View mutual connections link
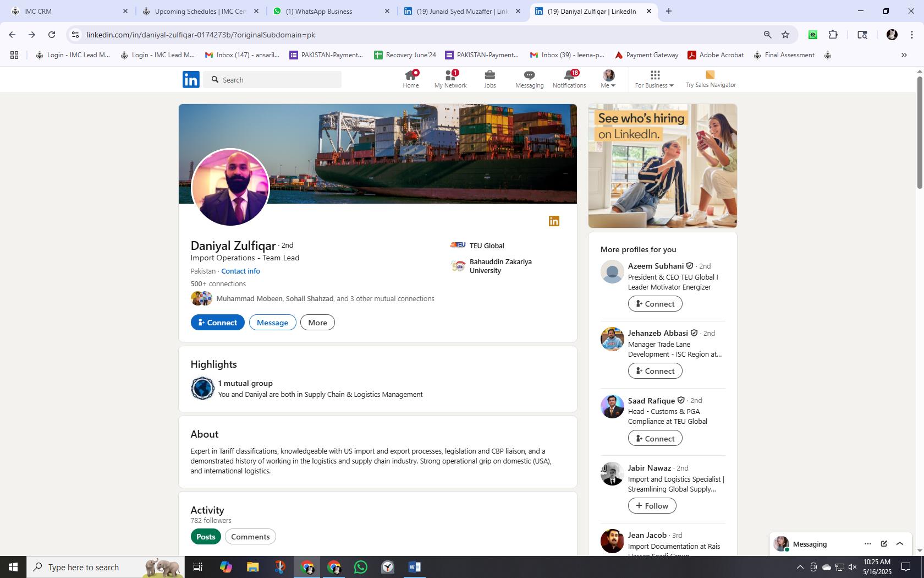Viewport: 924px width, 578px height. (x=325, y=298)
